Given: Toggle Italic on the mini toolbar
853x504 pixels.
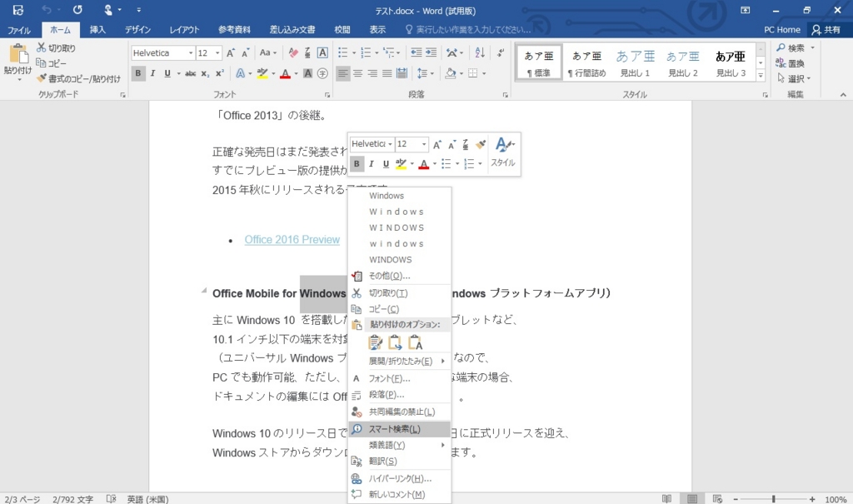Looking at the screenshot, I should tap(372, 164).
